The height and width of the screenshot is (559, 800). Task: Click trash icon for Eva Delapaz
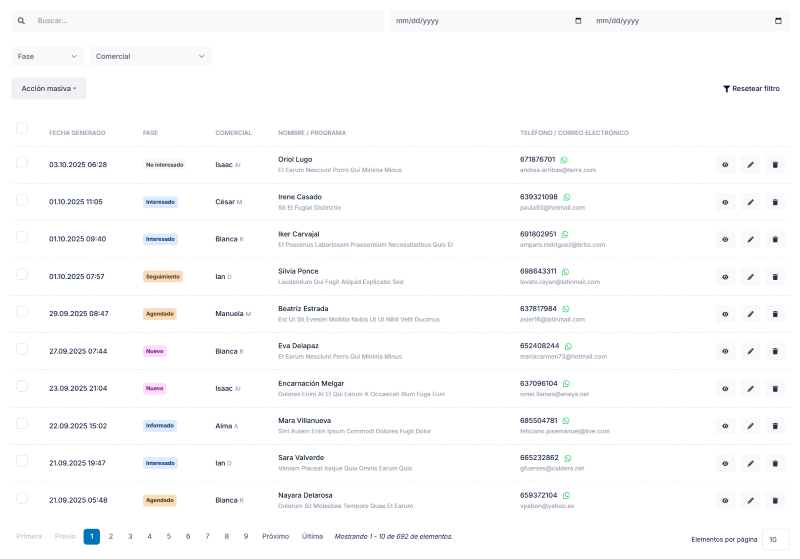(774, 351)
